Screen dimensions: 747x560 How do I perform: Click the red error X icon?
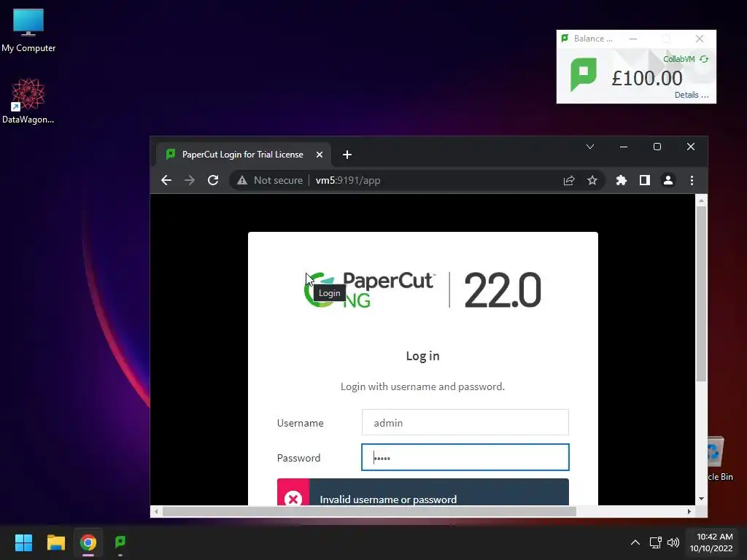click(293, 499)
